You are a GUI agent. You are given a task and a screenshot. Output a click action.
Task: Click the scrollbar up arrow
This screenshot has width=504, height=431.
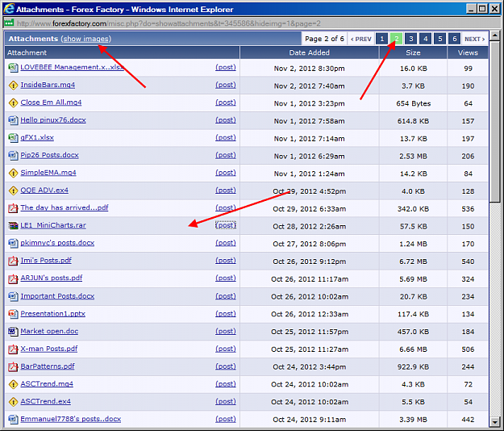(495, 35)
